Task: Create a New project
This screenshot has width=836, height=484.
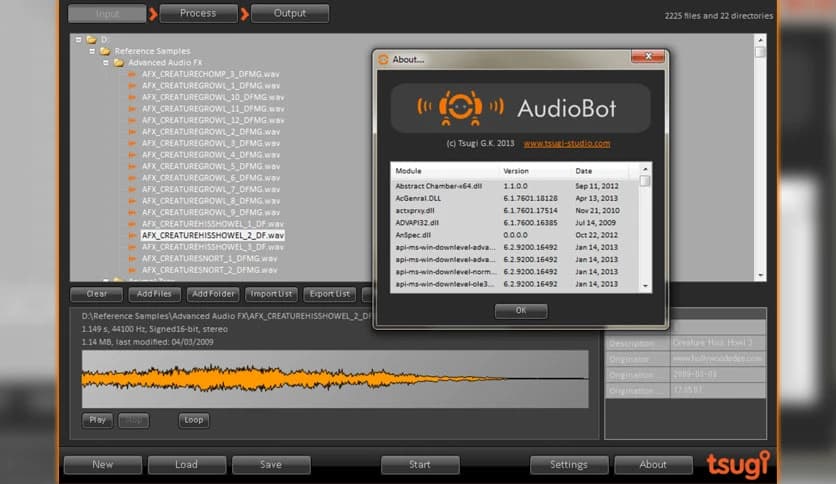Action: tap(103, 465)
